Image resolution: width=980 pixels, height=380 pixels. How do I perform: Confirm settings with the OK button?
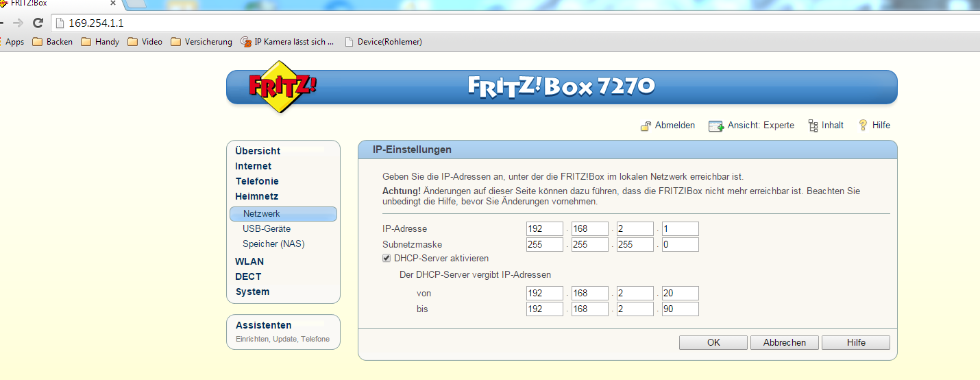click(x=713, y=342)
